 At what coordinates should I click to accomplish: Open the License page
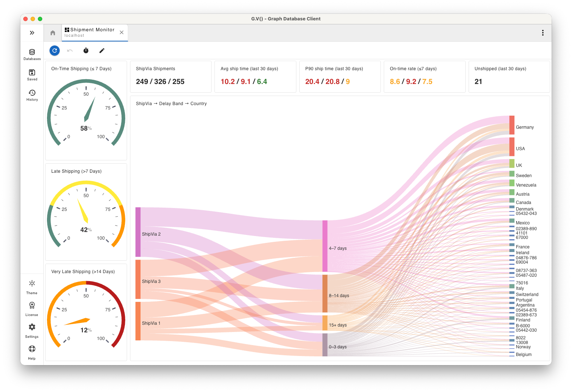pos(32,309)
